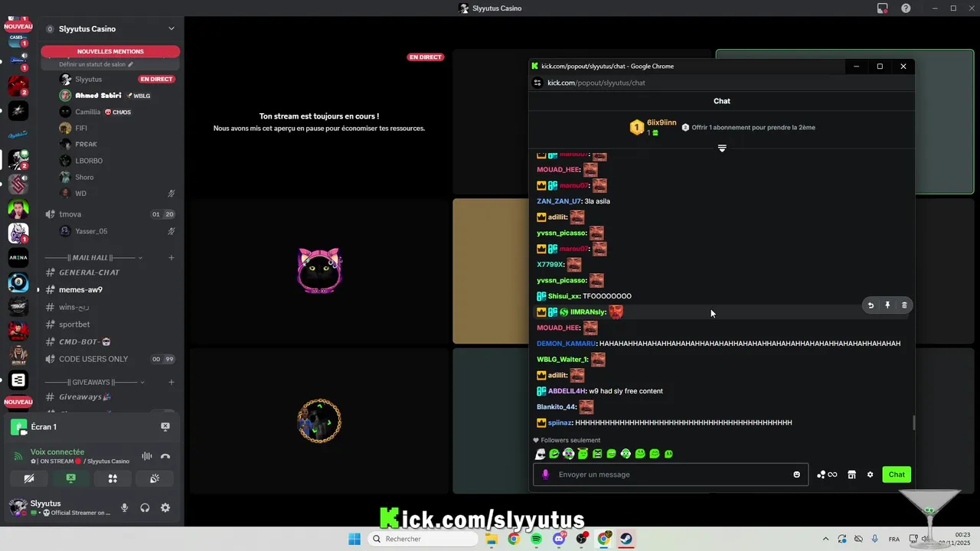
Task: Open Spotify from the taskbar
Action: tap(536, 539)
